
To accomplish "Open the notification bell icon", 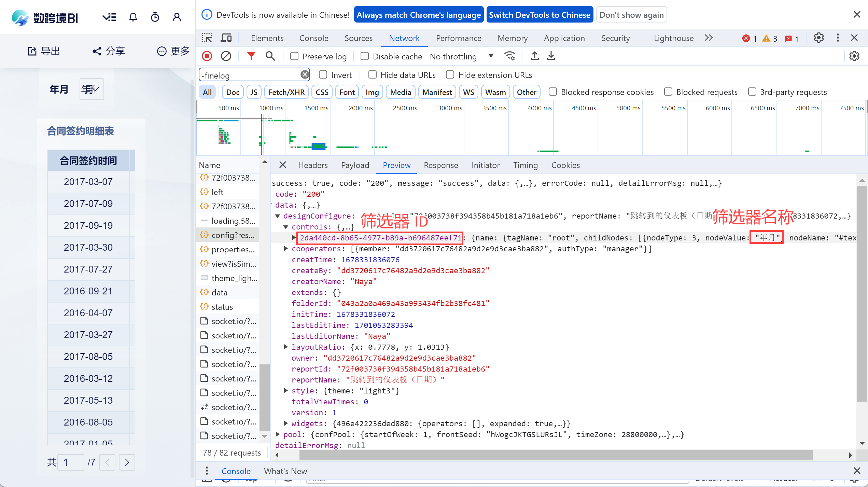I will click(133, 17).
